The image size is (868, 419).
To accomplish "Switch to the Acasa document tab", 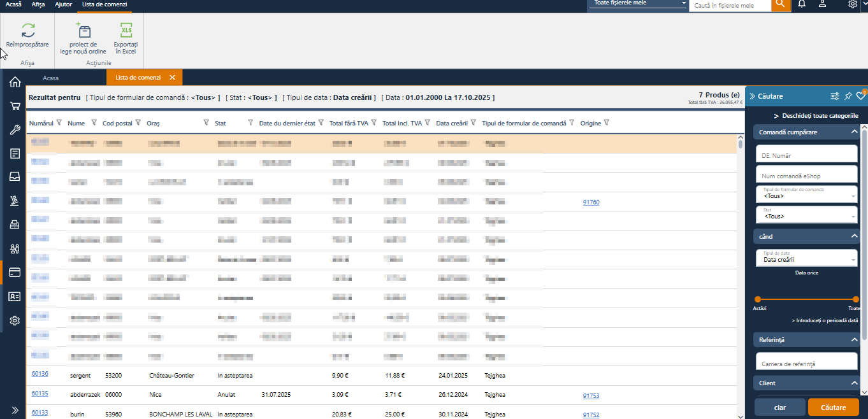I will click(51, 78).
